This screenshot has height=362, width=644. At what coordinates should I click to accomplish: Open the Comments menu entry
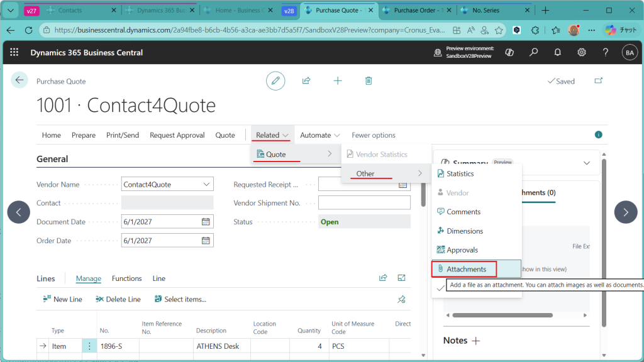coord(464,212)
